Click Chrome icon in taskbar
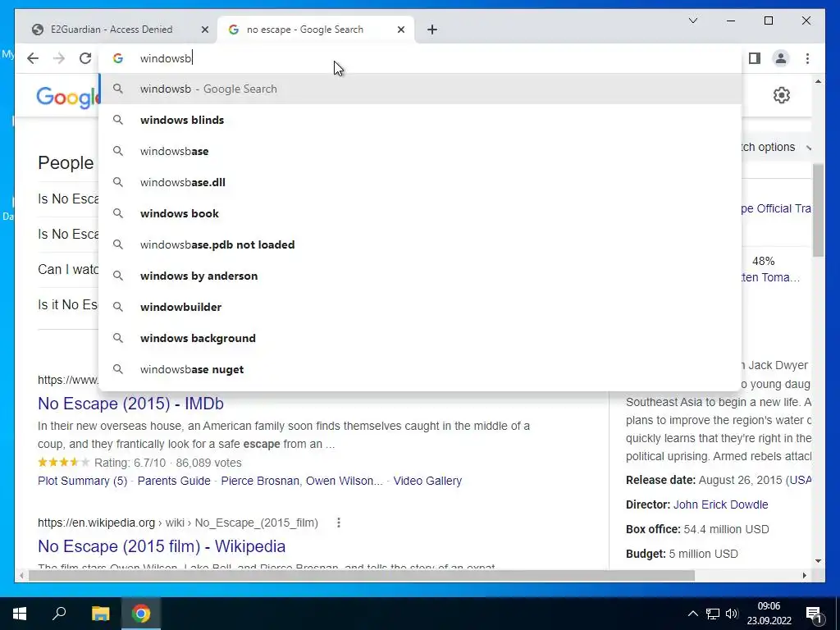This screenshot has width=840, height=630. click(x=141, y=614)
